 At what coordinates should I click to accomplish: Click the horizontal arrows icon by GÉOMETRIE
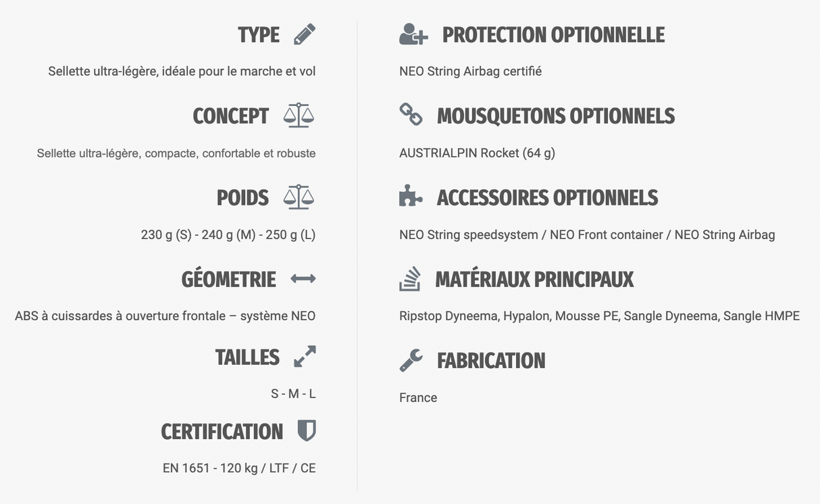tap(303, 278)
